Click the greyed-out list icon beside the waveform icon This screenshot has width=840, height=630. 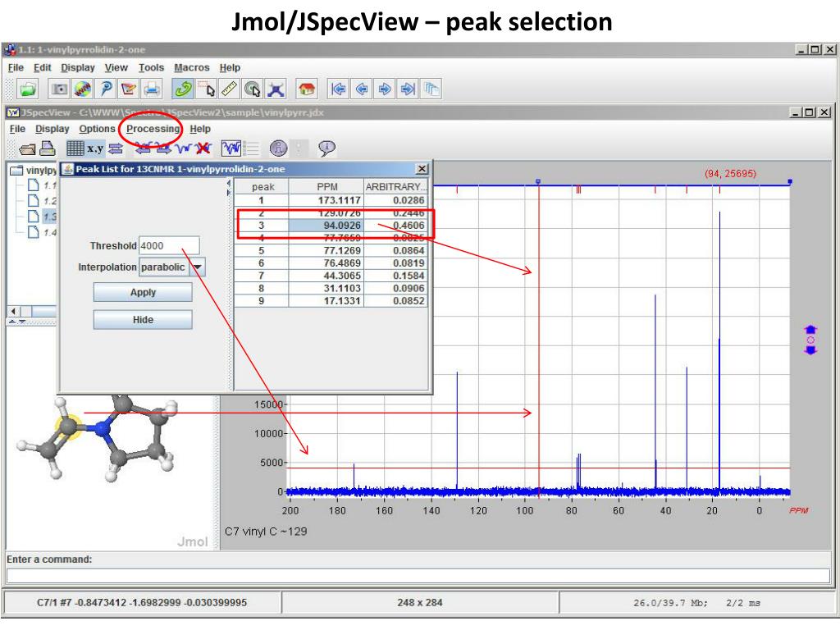251,148
